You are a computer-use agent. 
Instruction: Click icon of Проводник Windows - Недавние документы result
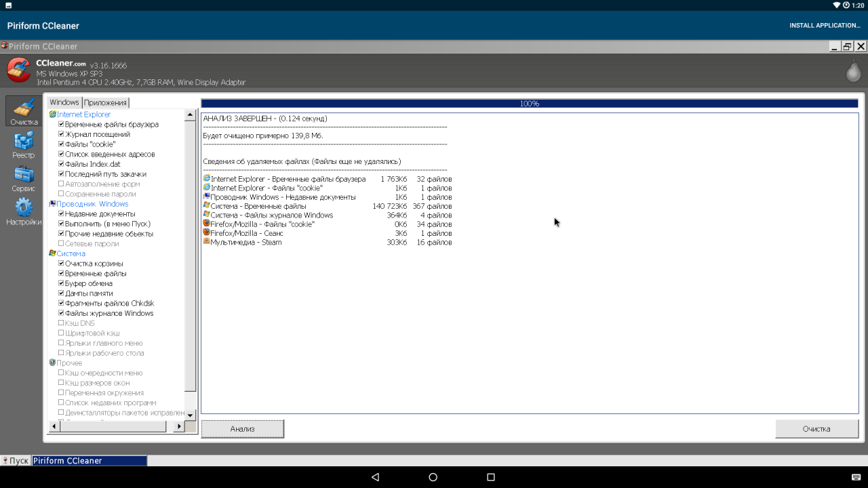pyautogui.click(x=207, y=197)
